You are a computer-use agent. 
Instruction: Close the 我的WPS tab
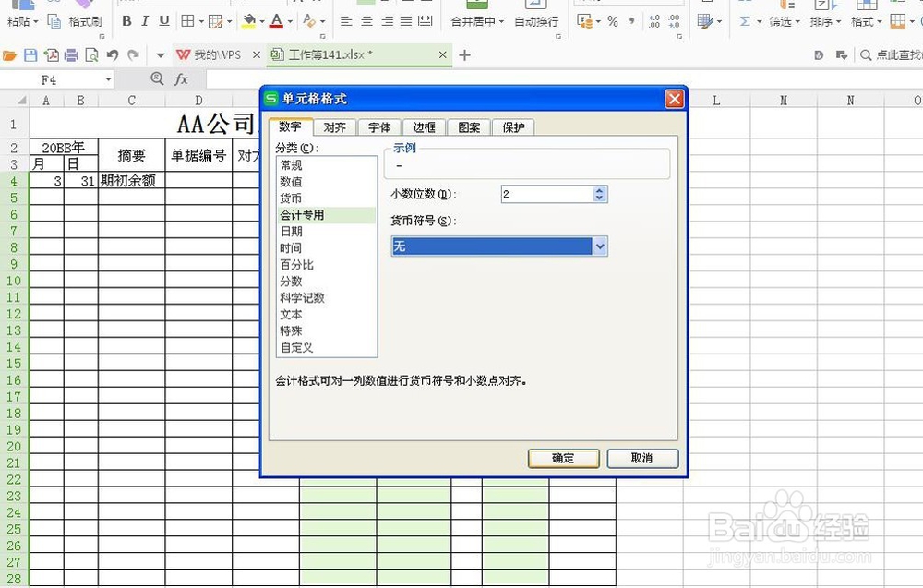256,54
